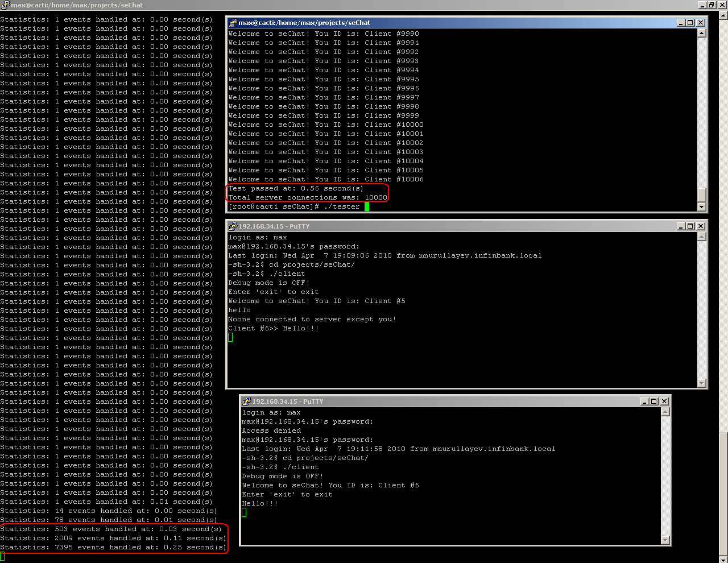Click the scroll-up arrow of the main background terminal
728x563 pixels.
pyautogui.click(x=723, y=15)
